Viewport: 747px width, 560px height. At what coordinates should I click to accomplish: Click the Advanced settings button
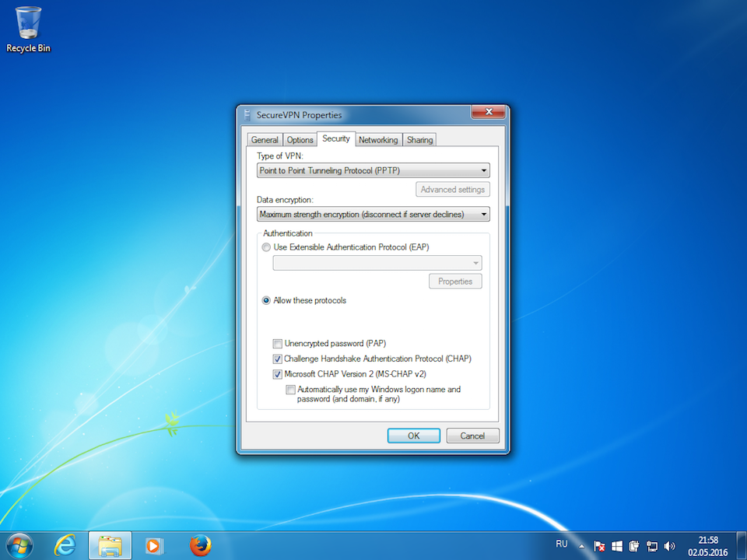453,190
